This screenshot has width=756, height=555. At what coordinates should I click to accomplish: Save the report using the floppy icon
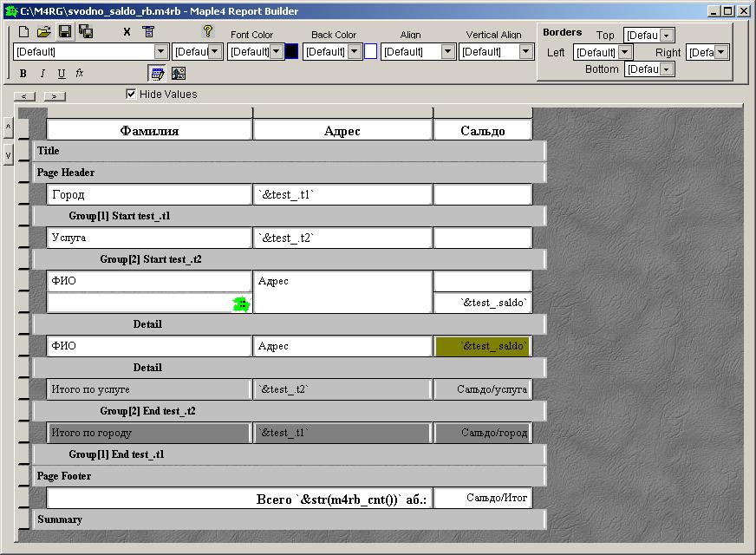click(x=65, y=32)
